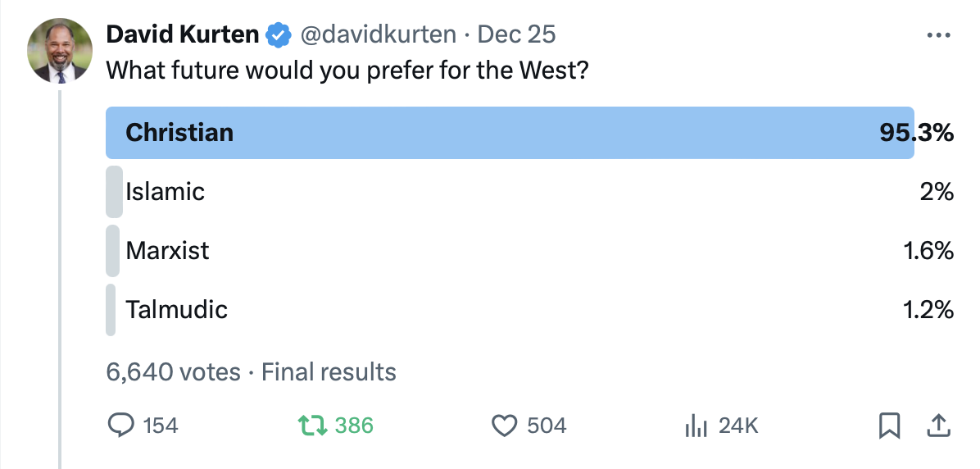This screenshot has width=980, height=469.
Task: Click the 504 likes count
Action: (x=547, y=426)
